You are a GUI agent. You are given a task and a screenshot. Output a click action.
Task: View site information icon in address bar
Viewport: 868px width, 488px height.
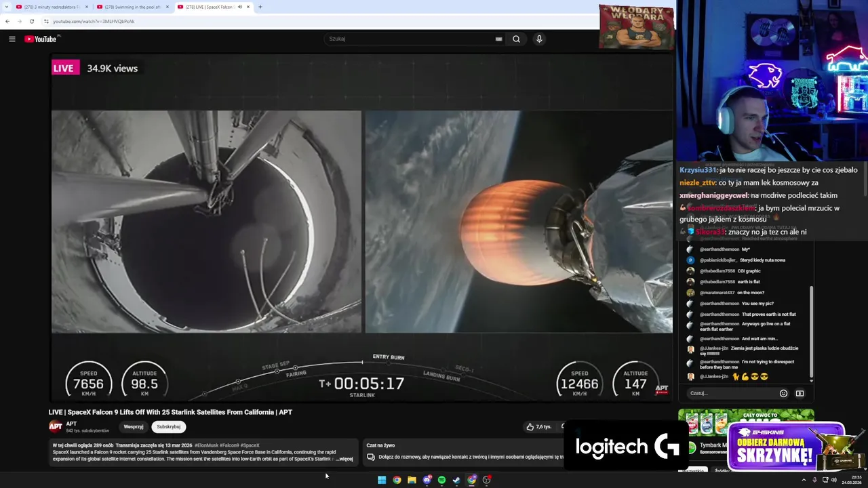tap(46, 21)
